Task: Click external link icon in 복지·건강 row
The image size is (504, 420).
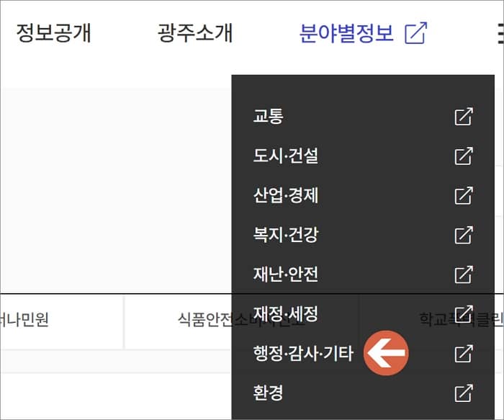Action: pyautogui.click(x=464, y=235)
